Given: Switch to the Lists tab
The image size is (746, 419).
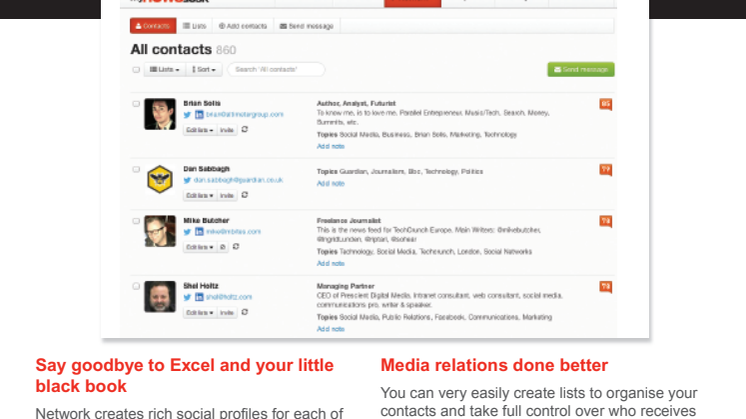Looking at the screenshot, I should click(x=195, y=26).
